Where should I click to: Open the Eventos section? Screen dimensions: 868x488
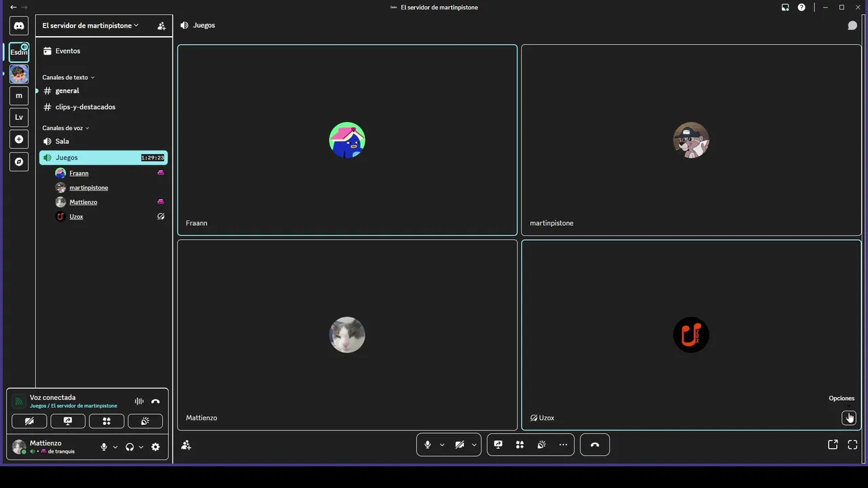103,51
